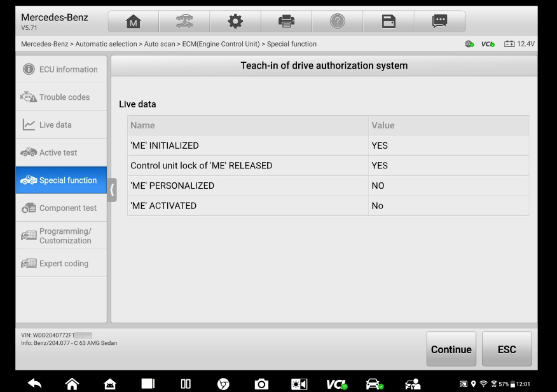Open VCI manager icon in nav bar
This screenshot has height=392, width=557.
pyautogui.click(x=337, y=384)
